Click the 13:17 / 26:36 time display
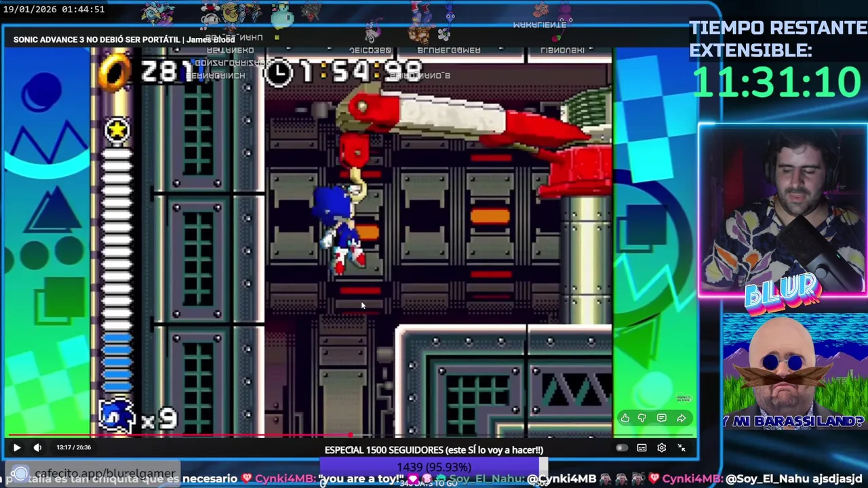The height and width of the screenshot is (488, 868). click(73, 447)
